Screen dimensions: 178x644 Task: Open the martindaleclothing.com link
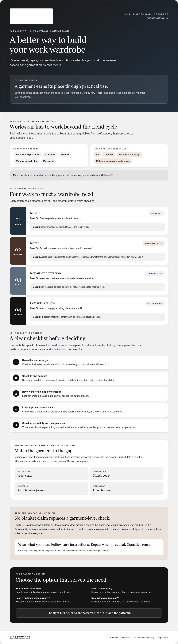pyautogui.click(x=158, y=18)
